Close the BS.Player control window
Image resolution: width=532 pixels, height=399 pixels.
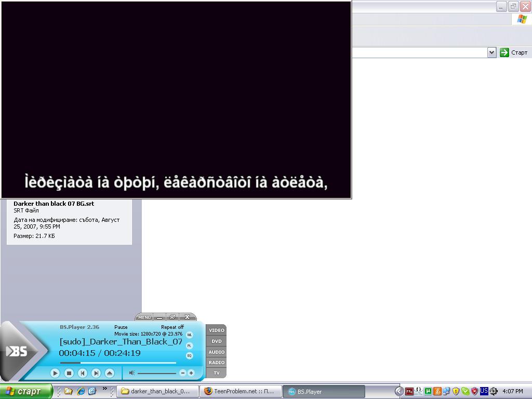[x=187, y=317]
